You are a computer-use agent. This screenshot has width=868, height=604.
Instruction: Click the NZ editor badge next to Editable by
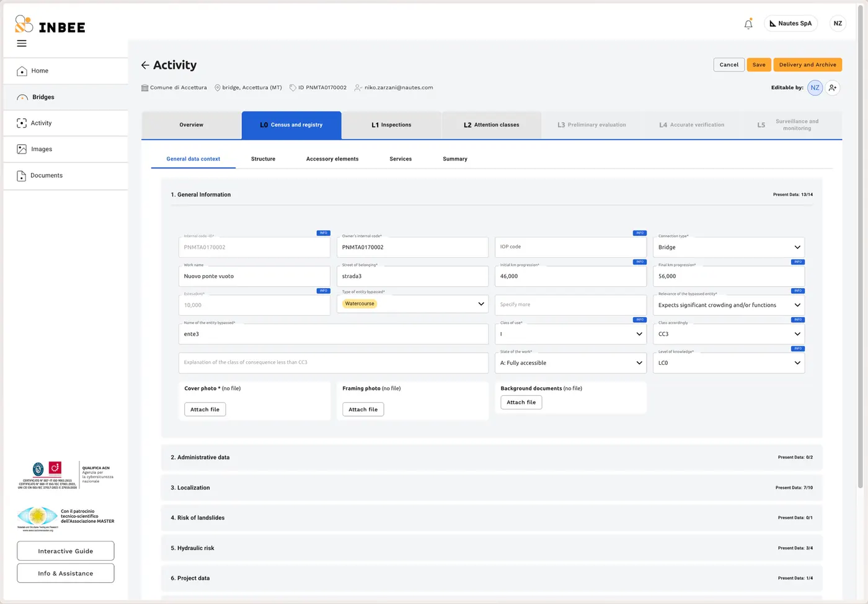tap(815, 88)
